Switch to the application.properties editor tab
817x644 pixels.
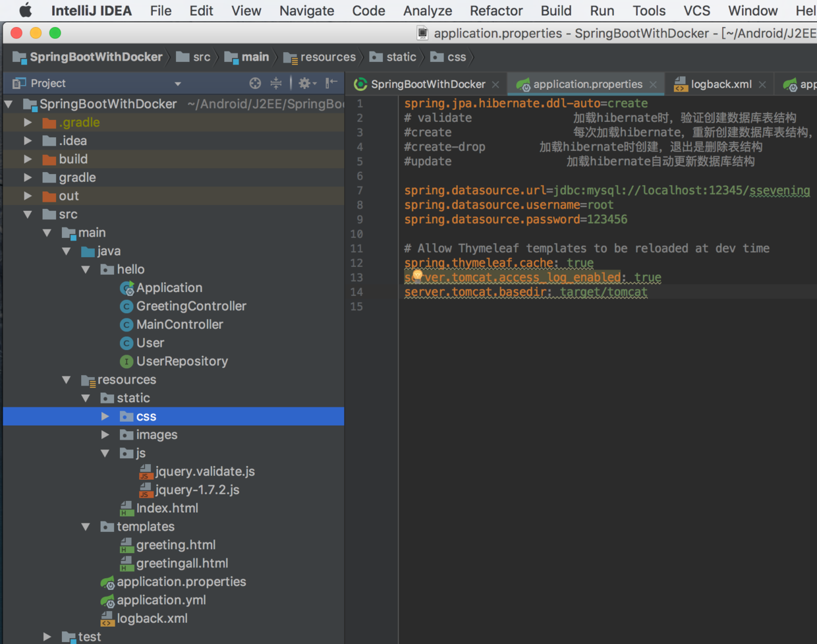pos(587,84)
